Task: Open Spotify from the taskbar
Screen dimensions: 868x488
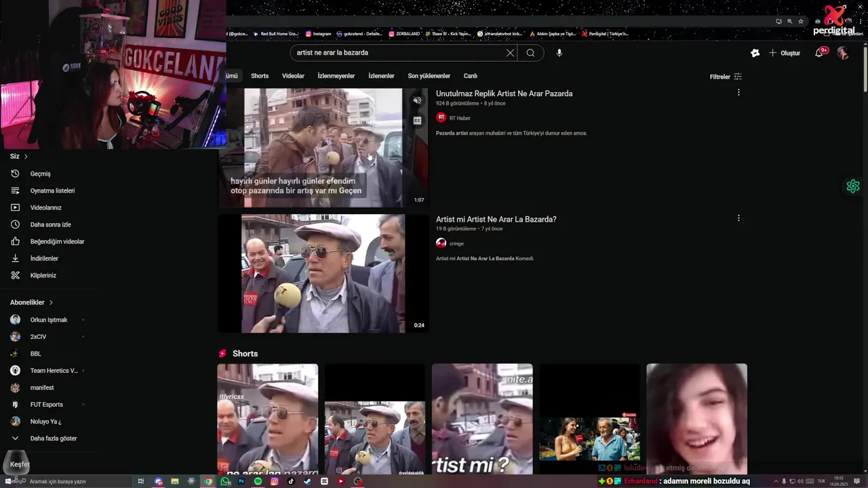Action: [x=258, y=481]
